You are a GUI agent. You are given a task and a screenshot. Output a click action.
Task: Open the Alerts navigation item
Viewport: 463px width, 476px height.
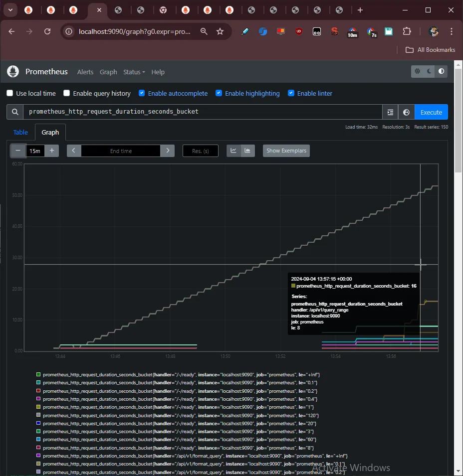click(85, 72)
